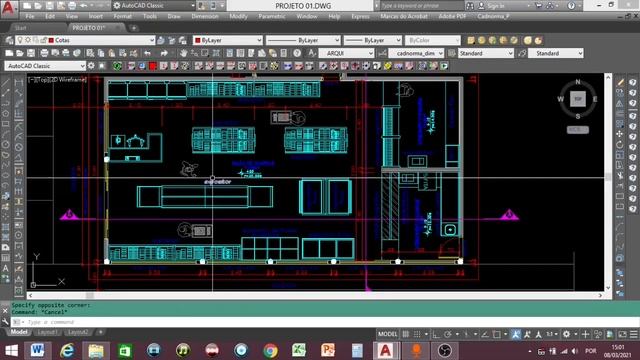This screenshot has width=640, height=360.
Task: Click new drawing tab plus button
Action: (133, 28)
